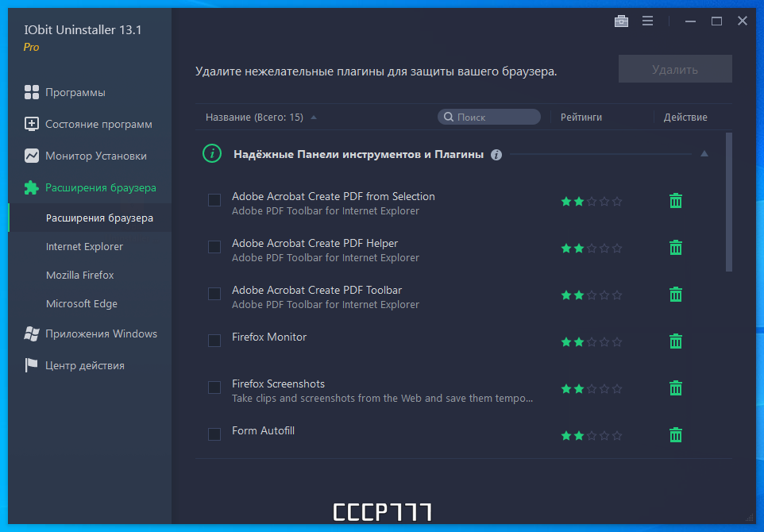
Task: Open Microsoft Edge extensions list
Action: click(x=81, y=303)
